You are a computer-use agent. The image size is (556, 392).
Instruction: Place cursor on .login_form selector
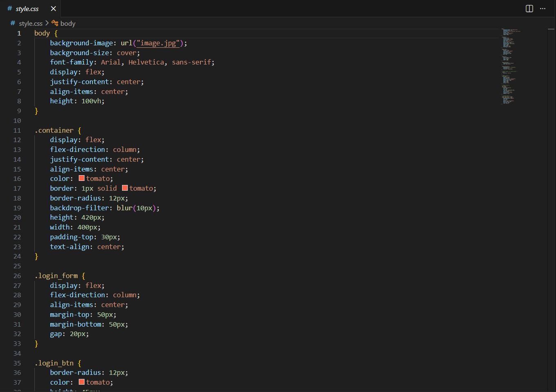(56, 276)
